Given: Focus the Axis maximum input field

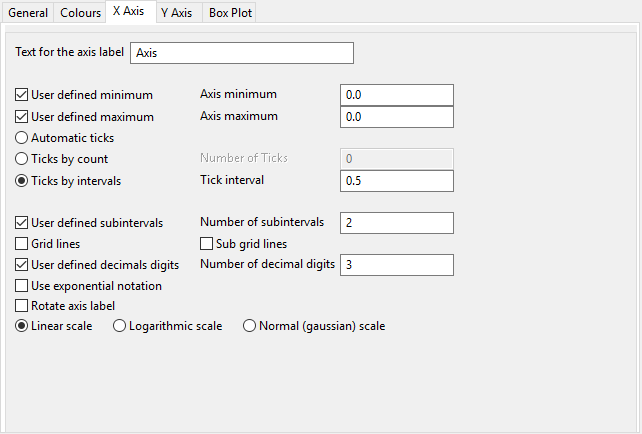Looking at the screenshot, I should tap(396, 116).
